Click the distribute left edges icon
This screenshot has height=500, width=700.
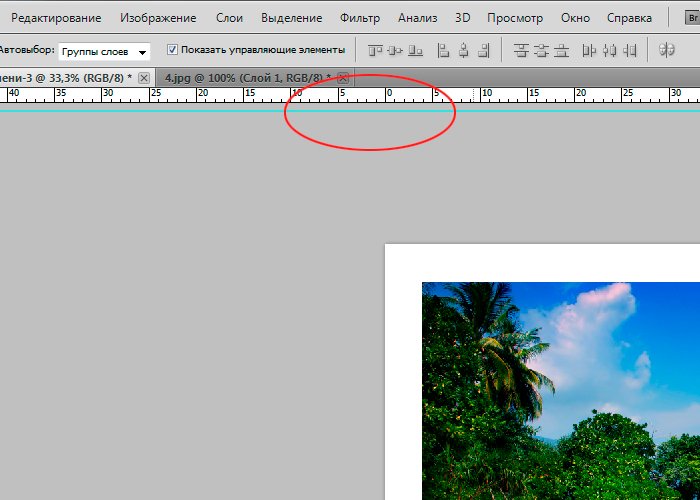[x=589, y=50]
